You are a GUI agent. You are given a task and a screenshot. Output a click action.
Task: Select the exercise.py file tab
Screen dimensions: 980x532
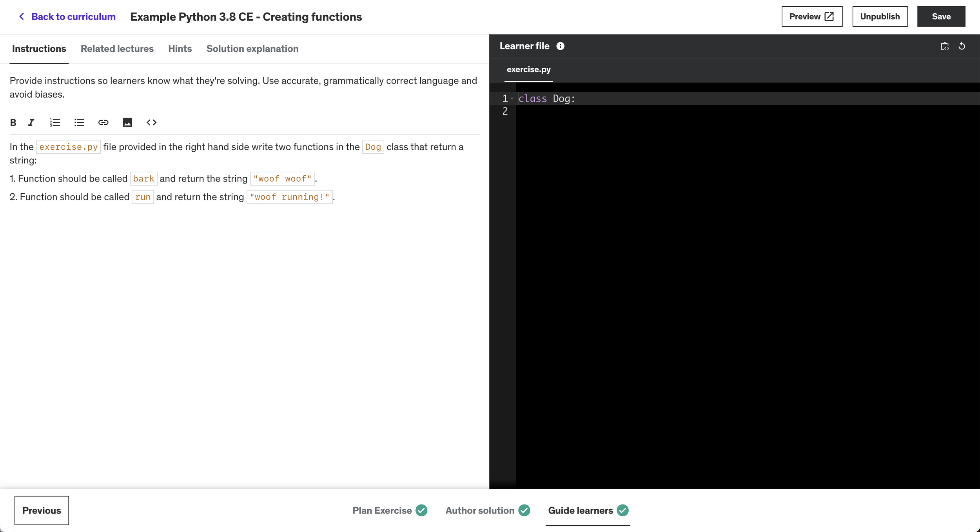pos(528,69)
